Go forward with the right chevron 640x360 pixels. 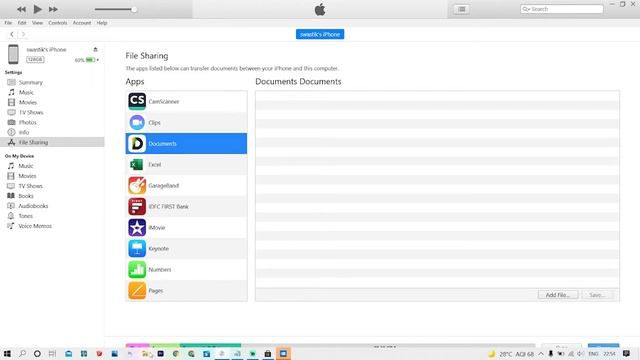point(23,34)
